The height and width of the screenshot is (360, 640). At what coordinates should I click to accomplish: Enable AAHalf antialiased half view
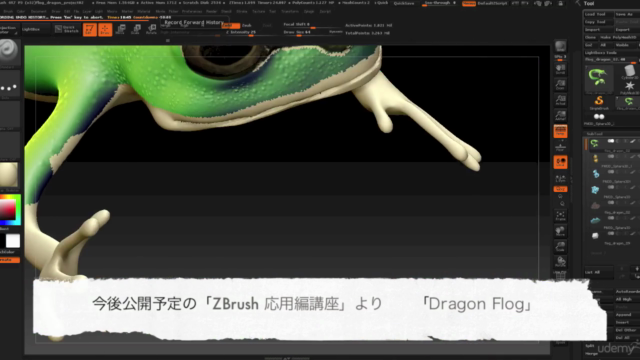pos(560,116)
